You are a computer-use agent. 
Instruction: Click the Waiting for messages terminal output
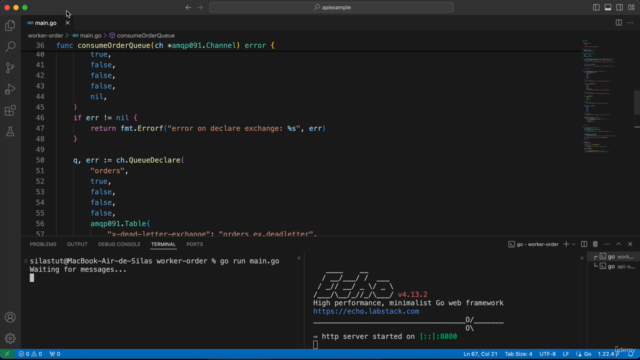click(x=78, y=269)
